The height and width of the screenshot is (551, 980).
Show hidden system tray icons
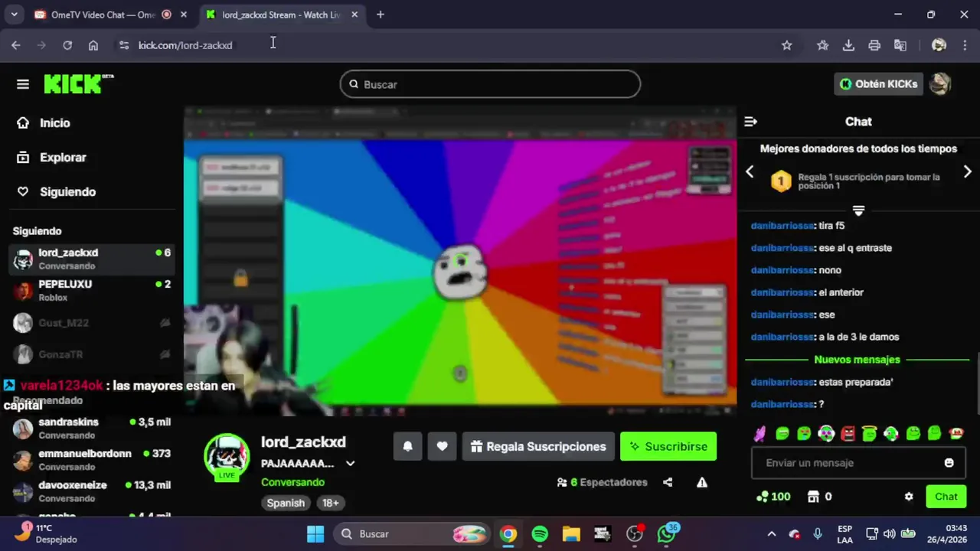(x=772, y=534)
